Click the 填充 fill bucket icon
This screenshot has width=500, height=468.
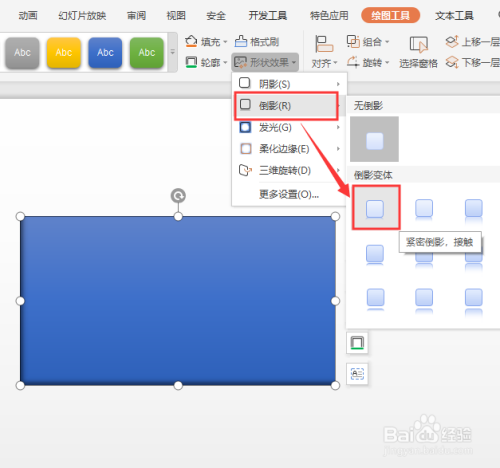(191, 42)
